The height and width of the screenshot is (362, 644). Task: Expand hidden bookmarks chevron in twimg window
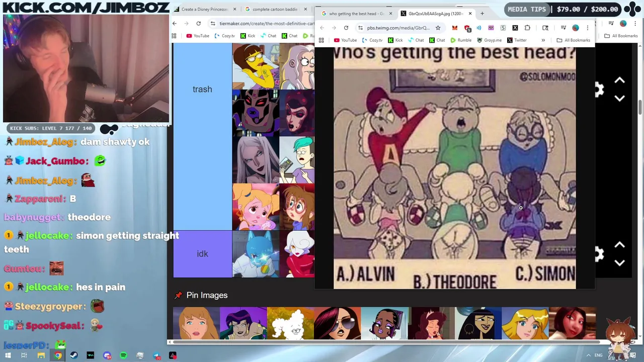(543, 40)
